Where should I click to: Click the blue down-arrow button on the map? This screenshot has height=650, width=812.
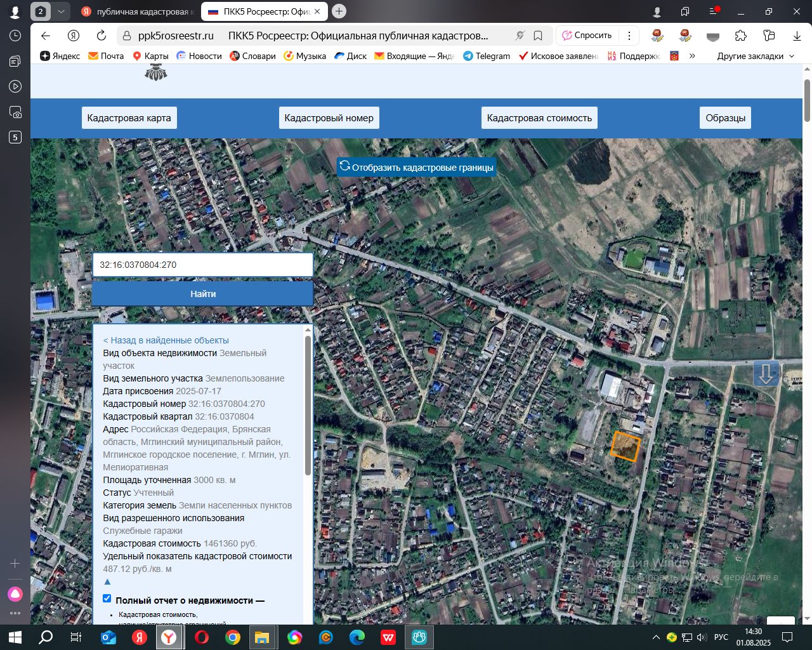(x=766, y=373)
